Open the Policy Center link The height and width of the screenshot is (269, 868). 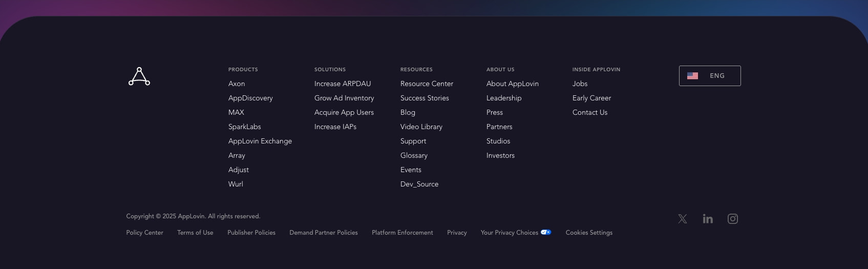click(x=145, y=233)
